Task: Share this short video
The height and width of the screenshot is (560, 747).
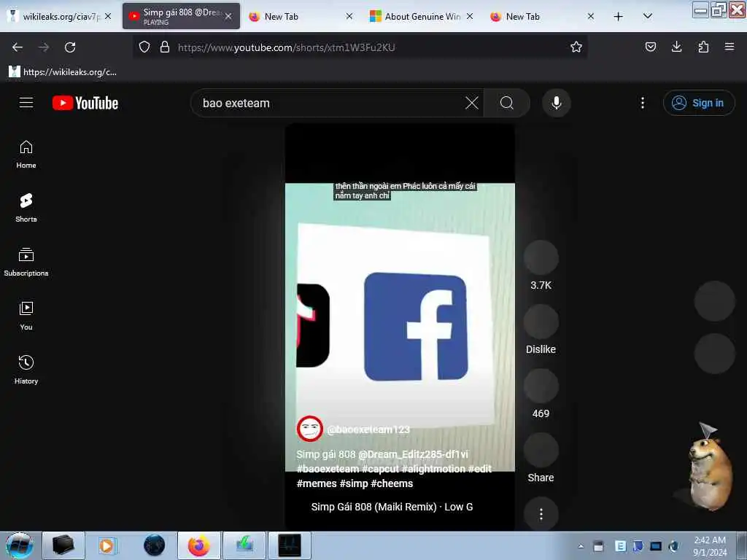Action: [541, 451]
